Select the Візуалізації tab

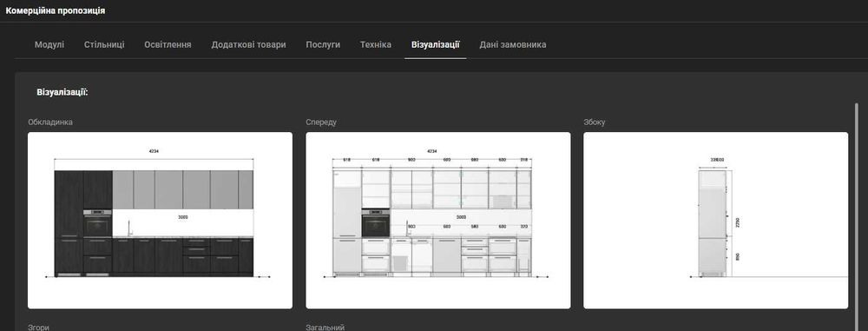click(x=435, y=44)
